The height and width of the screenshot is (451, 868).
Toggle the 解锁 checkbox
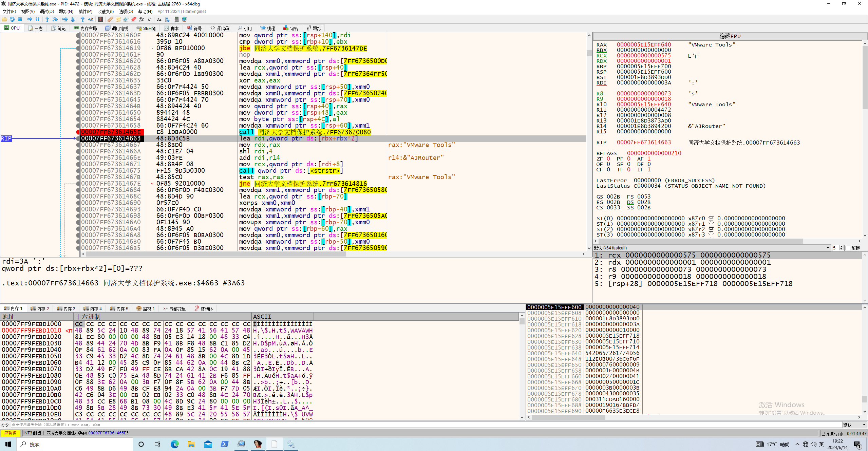pyautogui.click(x=848, y=248)
